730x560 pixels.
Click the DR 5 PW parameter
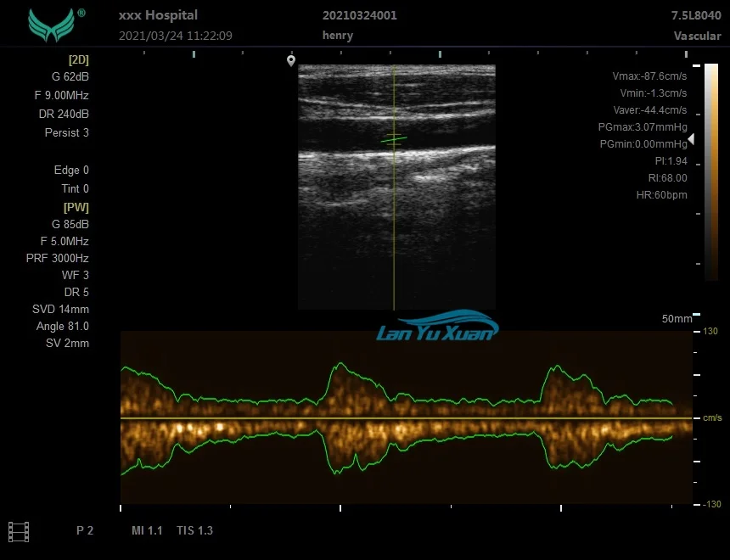click(76, 293)
